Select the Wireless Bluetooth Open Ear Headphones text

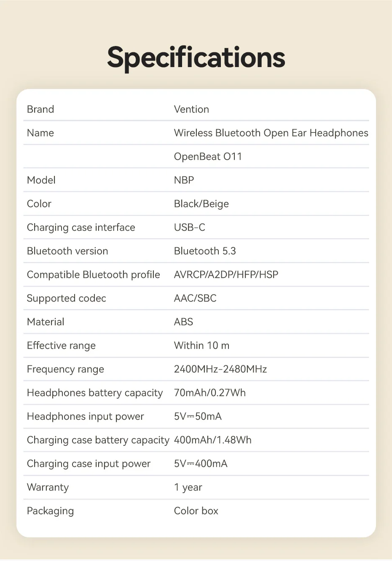[271, 133]
